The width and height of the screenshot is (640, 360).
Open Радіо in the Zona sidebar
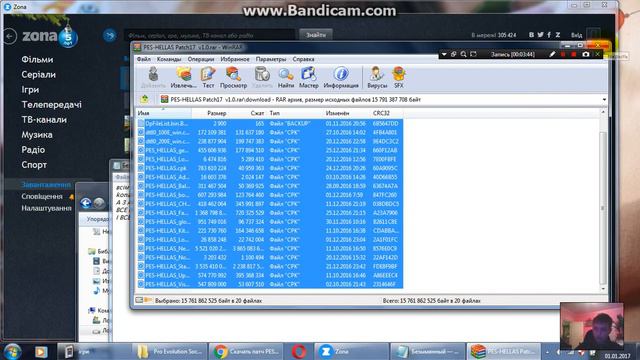33,150
